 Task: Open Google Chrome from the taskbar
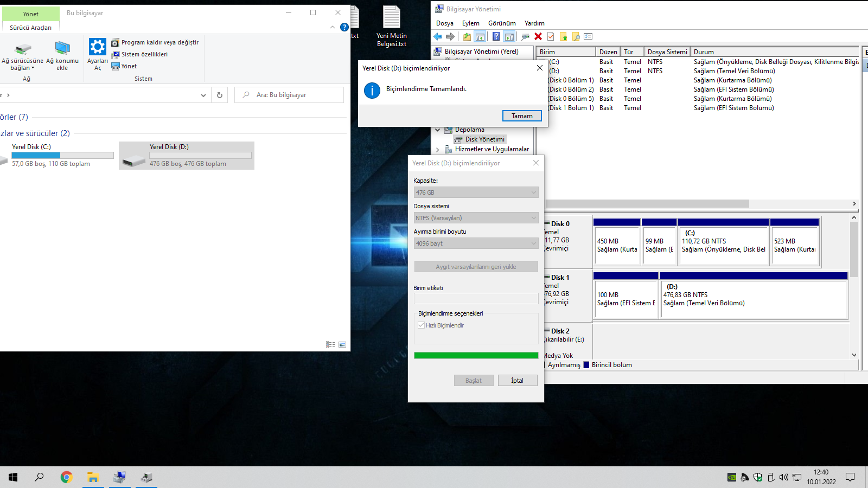click(x=66, y=477)
